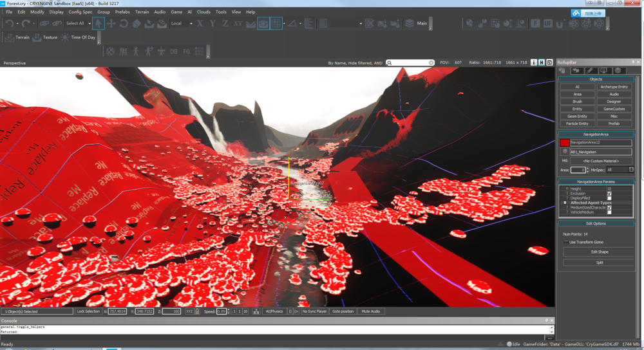Toggle snap to grid icon
Viewport: 644px width, 350px height.
pos(276,23)
